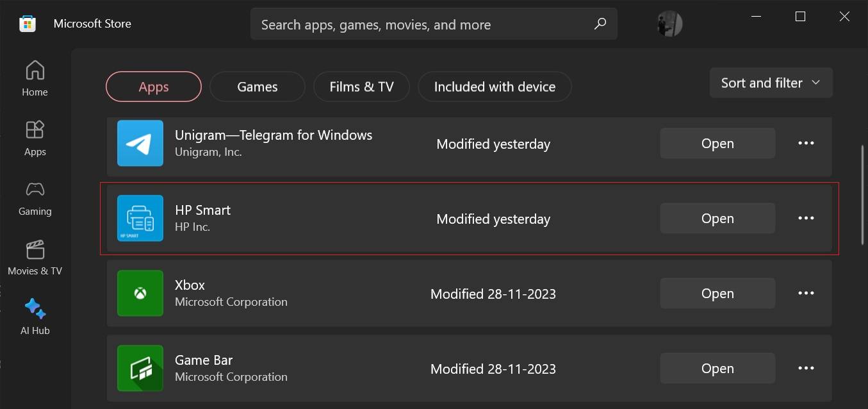Filter by Included with device
868x409 pixels.
(x=495, y=86)
